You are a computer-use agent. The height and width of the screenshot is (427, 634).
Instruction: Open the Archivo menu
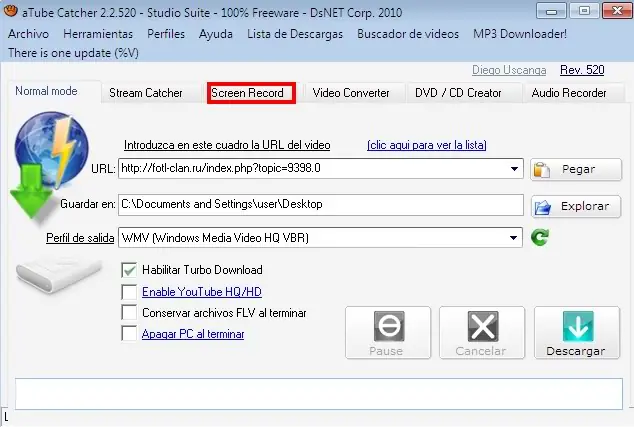coord(28,34)
